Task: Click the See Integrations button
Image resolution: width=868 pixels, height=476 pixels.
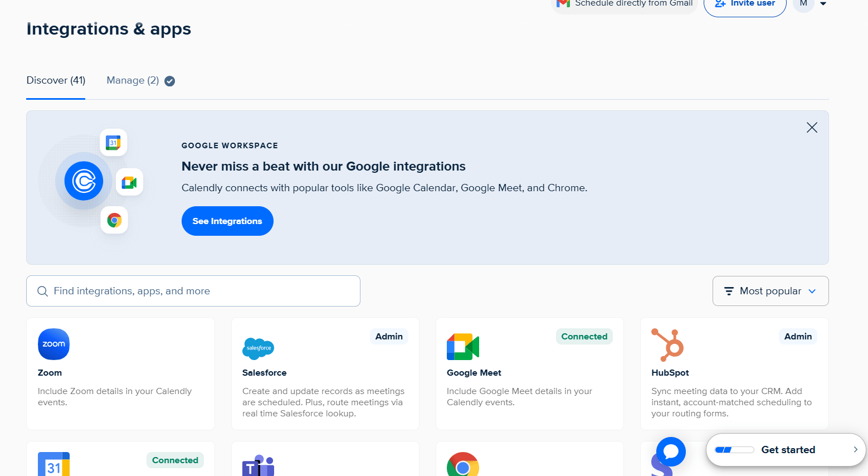Action: point(227,221)
